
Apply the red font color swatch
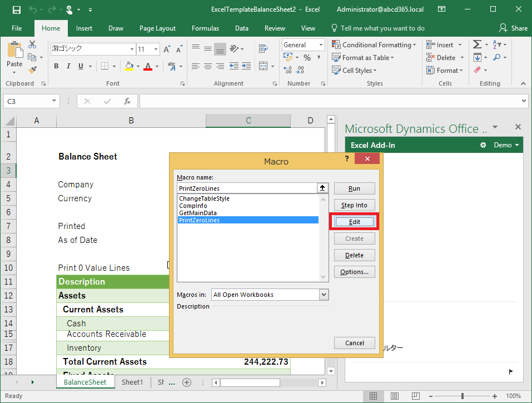point(147,66)
